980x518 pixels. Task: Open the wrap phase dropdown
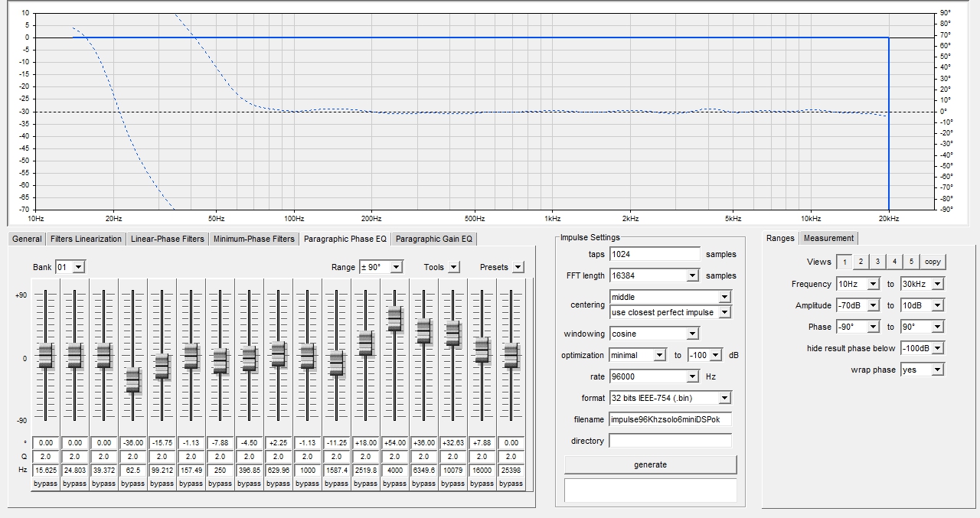937,370
